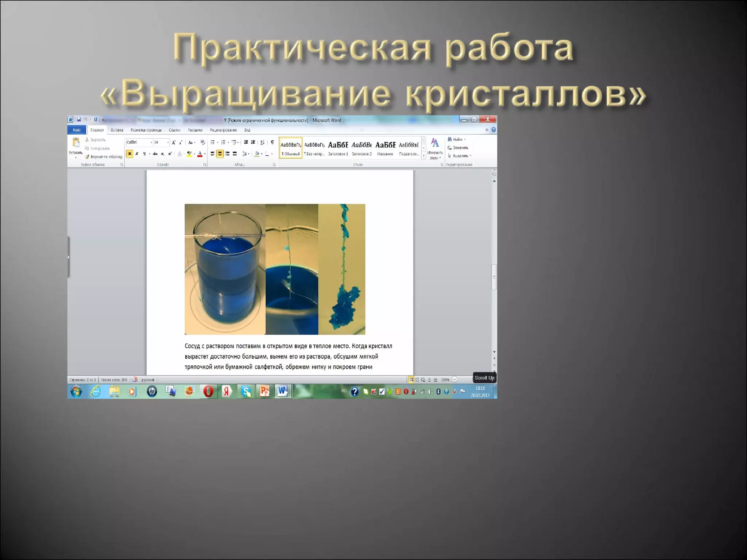
Task: Toggle center text alignment
Action: click(220, 154)
